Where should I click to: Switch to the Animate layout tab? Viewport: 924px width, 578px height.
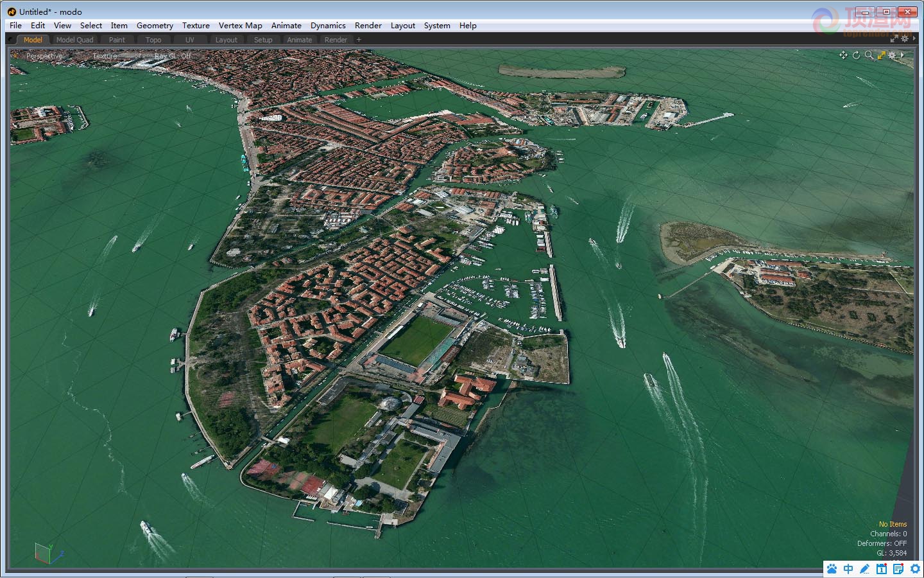tap(300, 40)
